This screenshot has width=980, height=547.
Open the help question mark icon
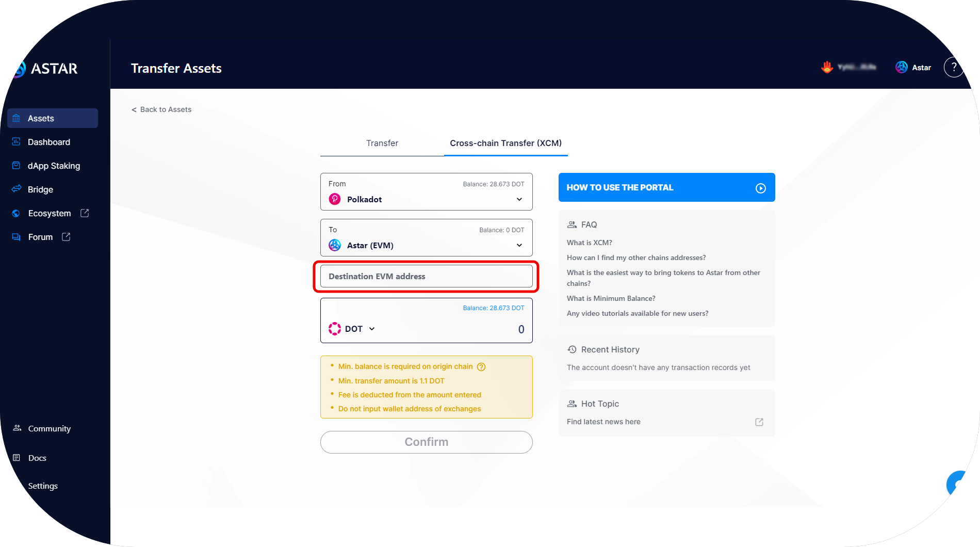[954, 67]
